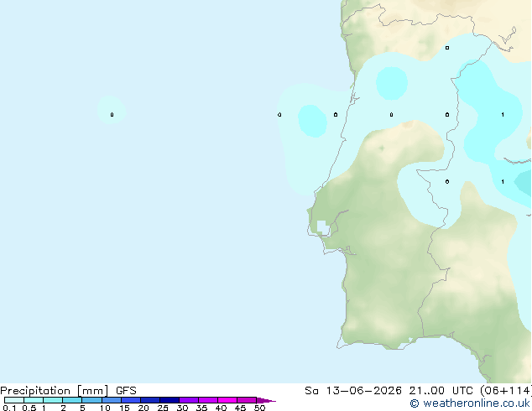Click the over-50 arrow tip of the legend
The width and height of the screenshot is (532, 411).
point(266,400)
